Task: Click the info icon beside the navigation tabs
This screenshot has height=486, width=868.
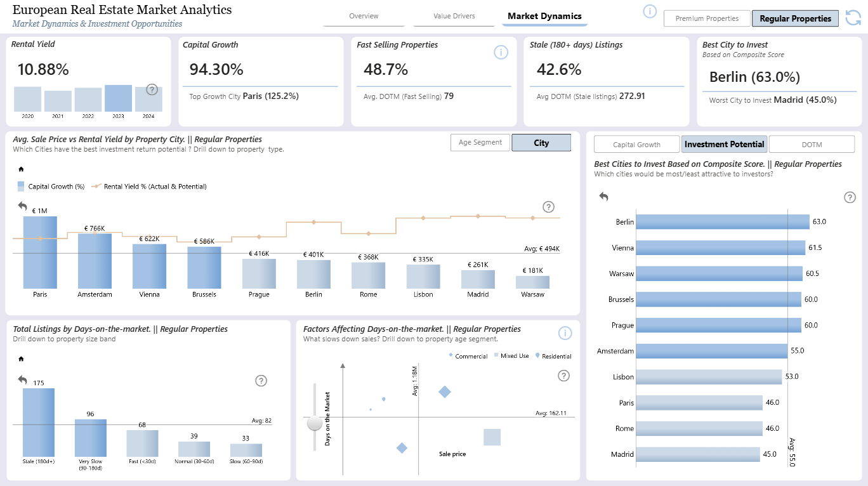Action: [650, 11]
